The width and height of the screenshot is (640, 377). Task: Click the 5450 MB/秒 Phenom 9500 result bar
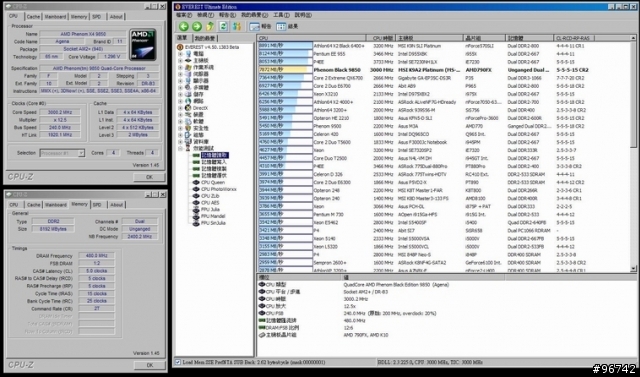point(285,126)
